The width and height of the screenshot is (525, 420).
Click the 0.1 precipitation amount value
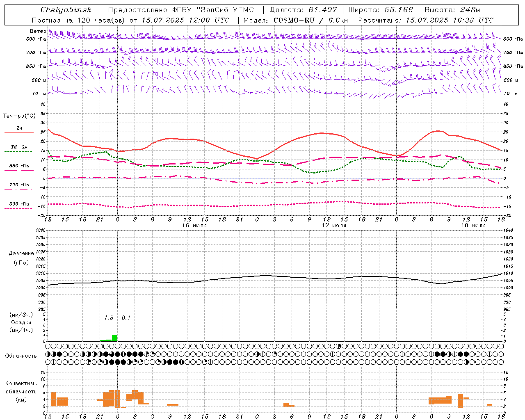126,318
